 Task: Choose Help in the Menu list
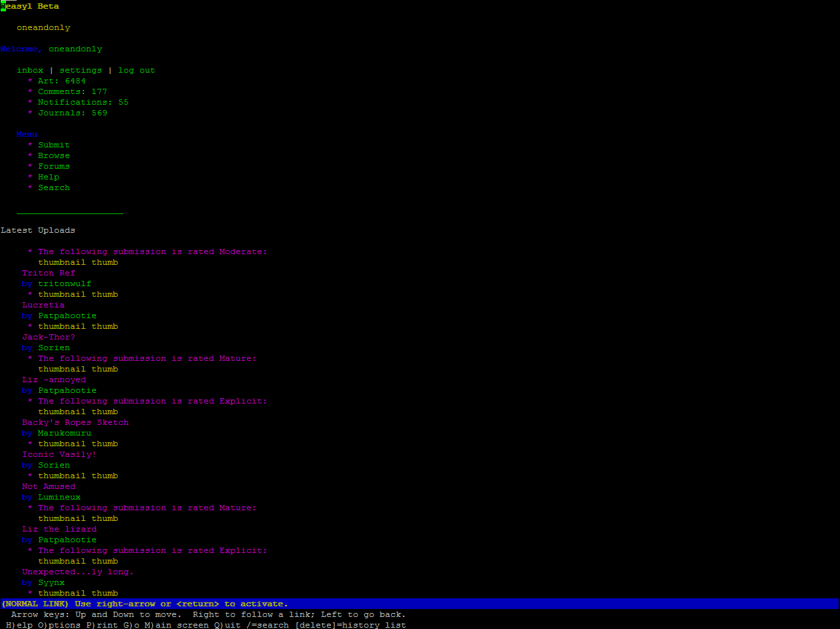pos(48,177)
